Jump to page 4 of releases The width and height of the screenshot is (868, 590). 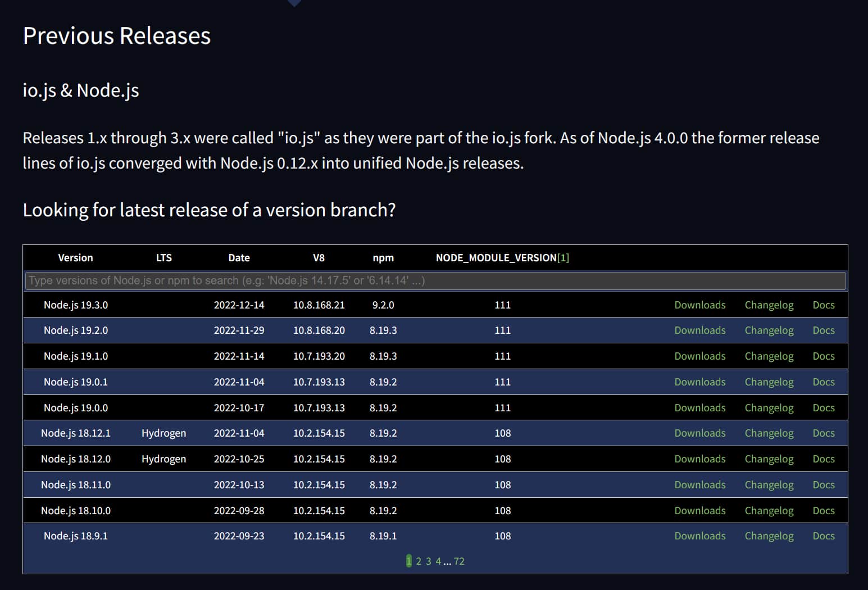click(438, 561)
